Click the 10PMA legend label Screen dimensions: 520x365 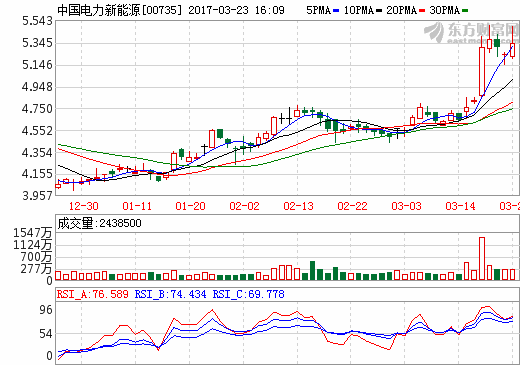point(359,10)
